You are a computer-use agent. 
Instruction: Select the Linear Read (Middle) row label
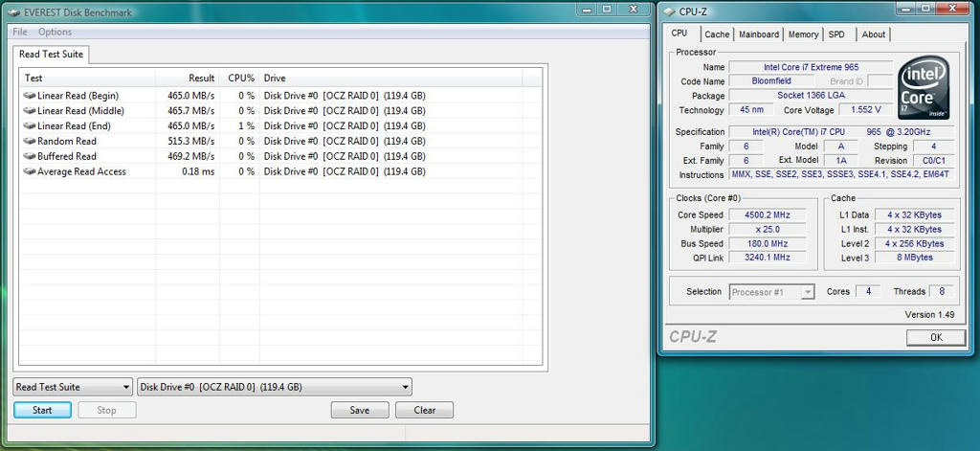pos(80,111)
